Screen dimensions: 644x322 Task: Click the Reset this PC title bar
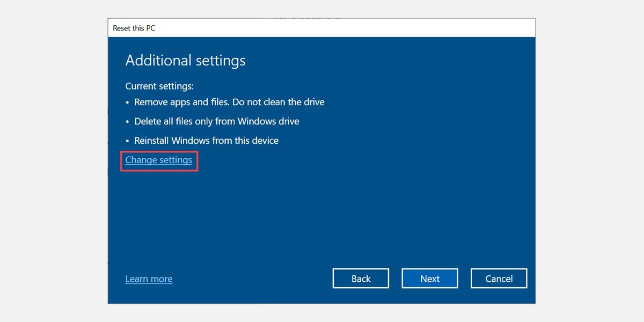pos(134,27)
